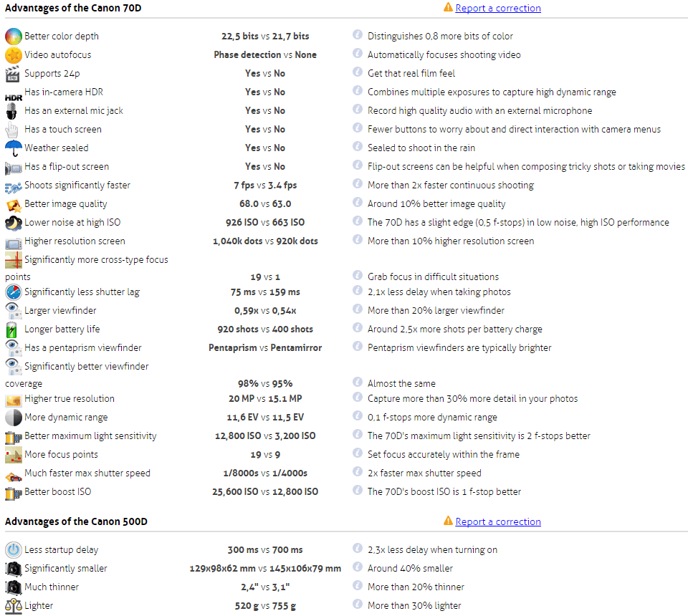This screenshot has width=688, height=616.
Task: Click the max shutter speed race car icon
Action: pos(14,473)
